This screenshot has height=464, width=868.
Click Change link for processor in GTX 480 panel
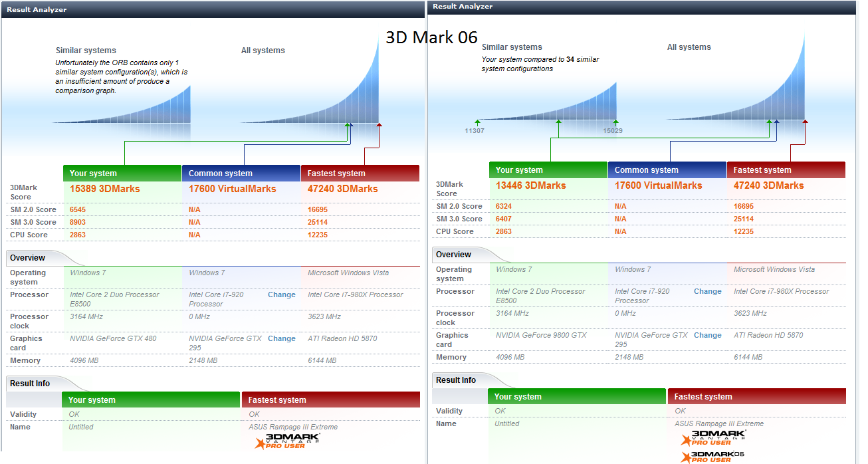(282, 294)
